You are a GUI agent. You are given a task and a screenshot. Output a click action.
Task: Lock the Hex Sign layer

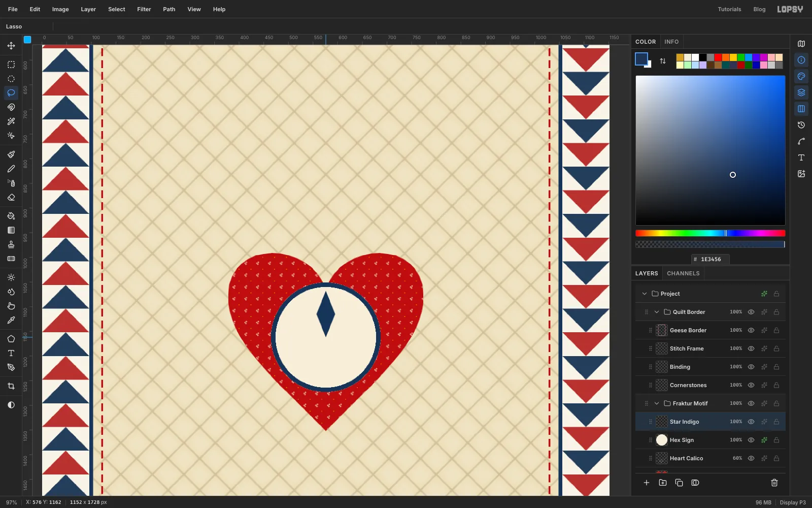[x=776, y=440]
